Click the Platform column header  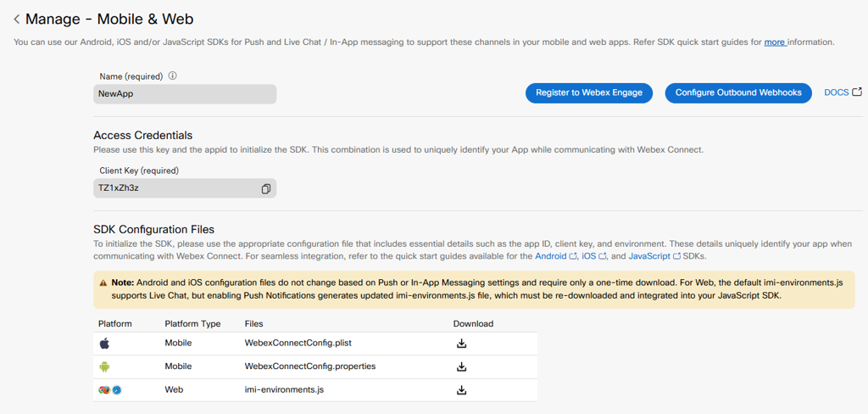click(115, 324)
